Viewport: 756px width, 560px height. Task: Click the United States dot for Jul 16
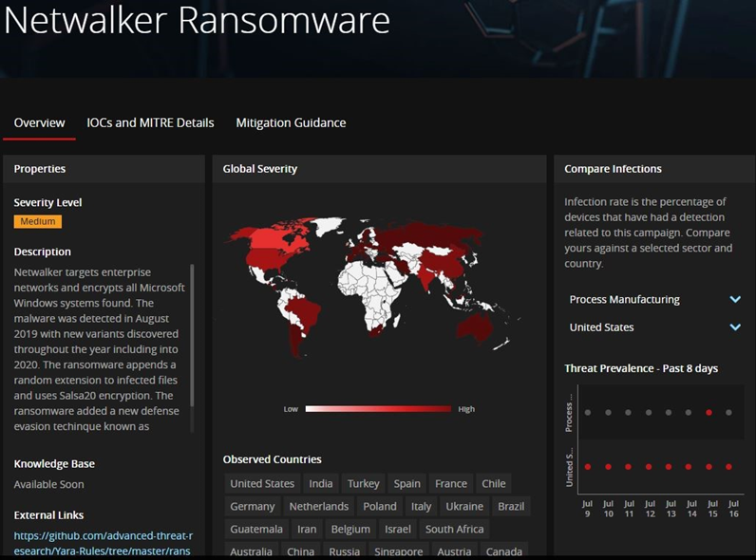click(729, 466)
